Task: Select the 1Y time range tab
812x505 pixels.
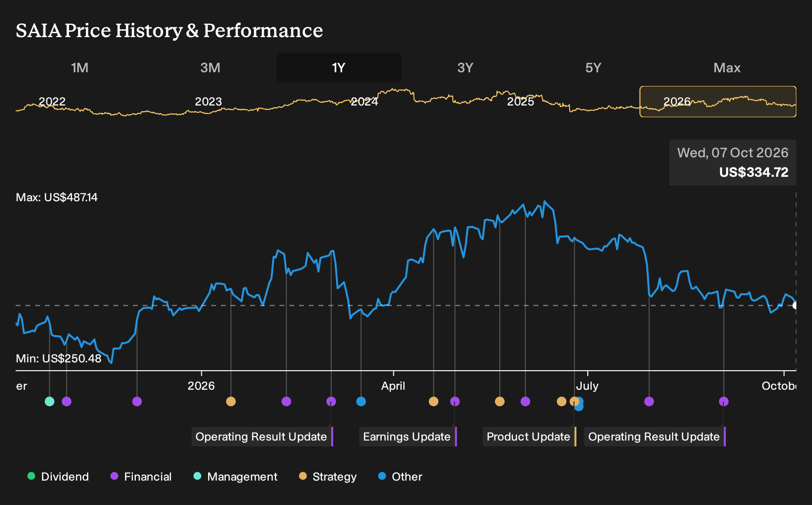Action: pyautogui.click(x=339, y=67)
